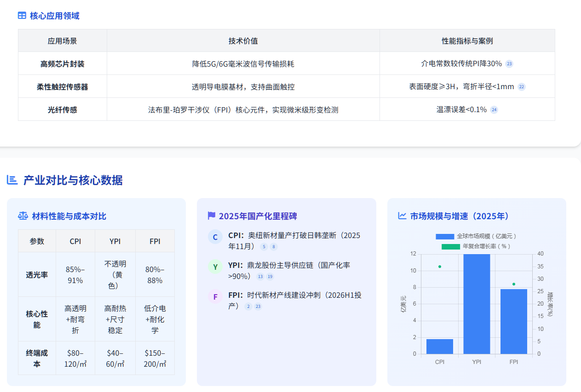Image resolution: width=581 pixels, height=392 pixels.
Task: Open citation 5 in the CPI milestone
Action: [264, 247]
